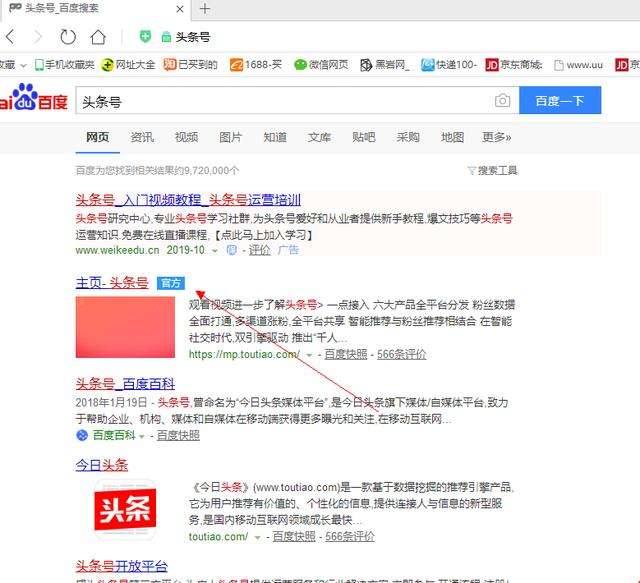Screen dimensions: 640x583
Task: Expand dropdown after mp.toutiao.com URL
Action: 309,355
